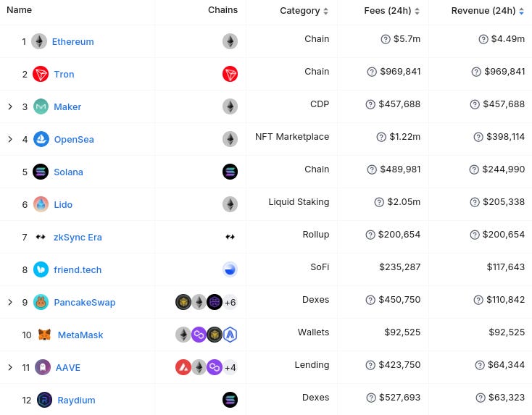532x415 pixels.
Task: Click the help icon next to Solana fees $489,981
Action: (x=372, y=169)
